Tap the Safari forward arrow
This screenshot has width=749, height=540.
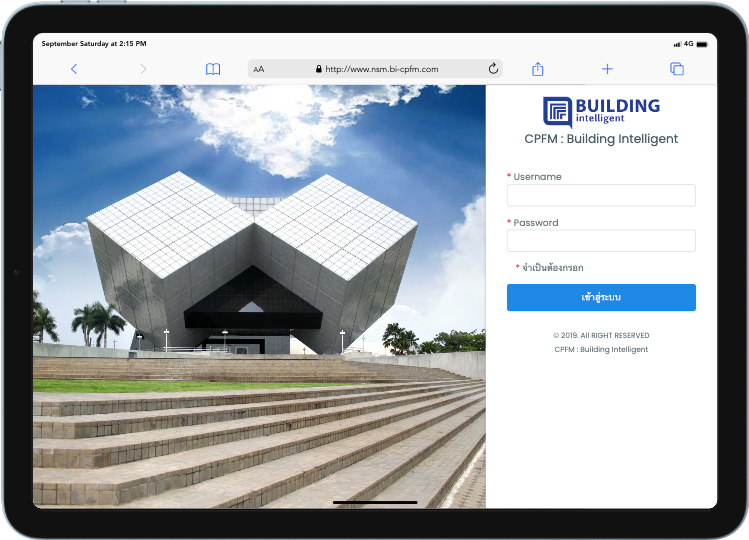[143, 69]
